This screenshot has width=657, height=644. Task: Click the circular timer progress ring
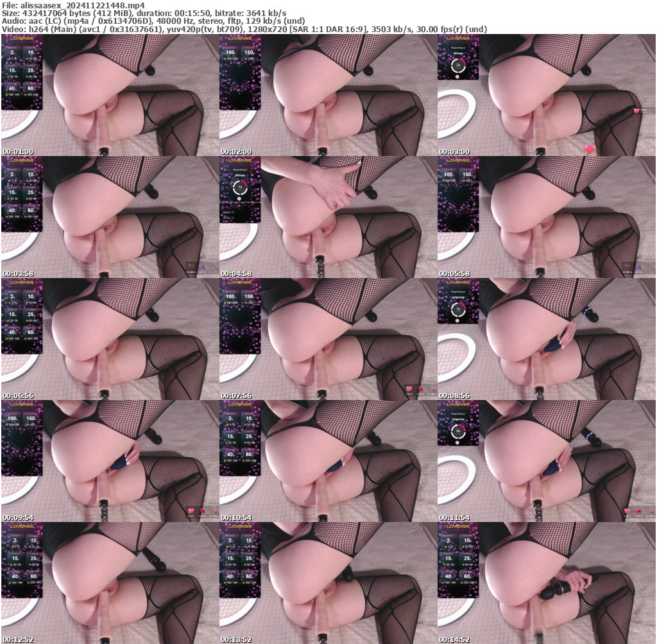pos(458,65)
